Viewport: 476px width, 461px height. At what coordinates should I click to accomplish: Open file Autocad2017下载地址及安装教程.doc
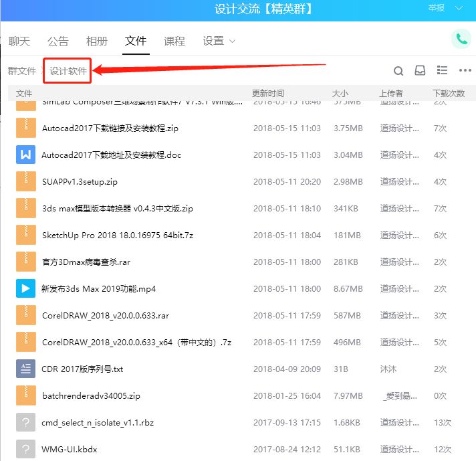click(112, 155)
